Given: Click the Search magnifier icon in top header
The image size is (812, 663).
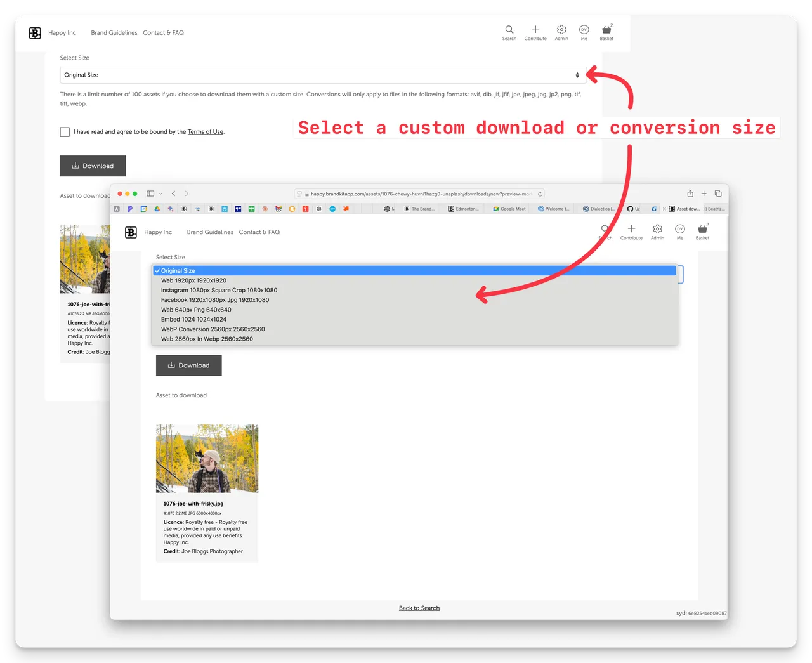Looking at the screenshot, I should (x=509, y=30).
